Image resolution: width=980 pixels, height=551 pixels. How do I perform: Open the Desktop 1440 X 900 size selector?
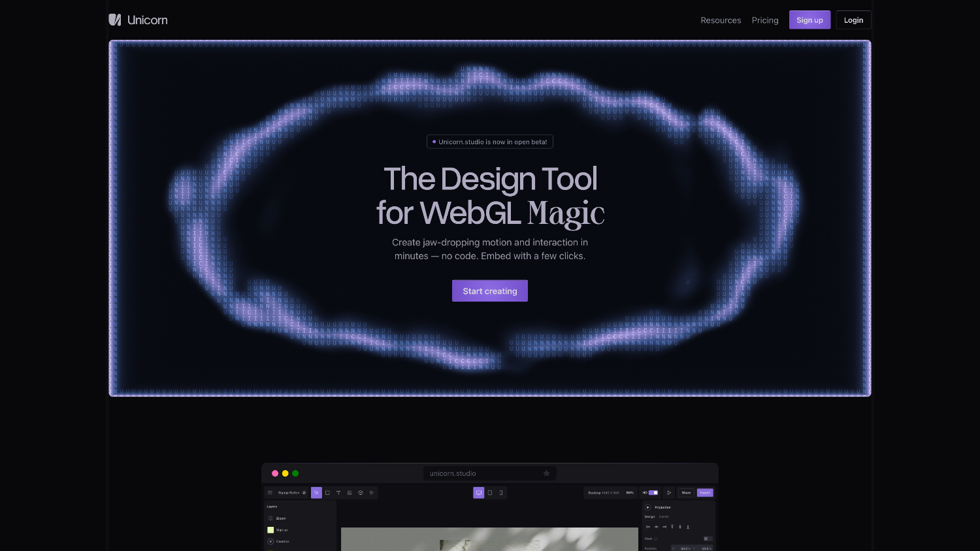tap(604, 493)
